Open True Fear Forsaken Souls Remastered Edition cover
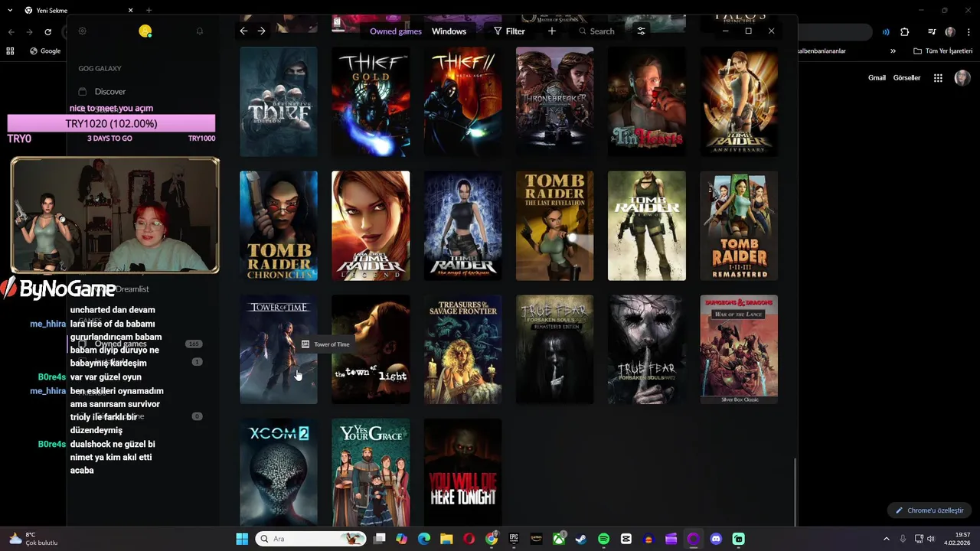 click(554, 350)
